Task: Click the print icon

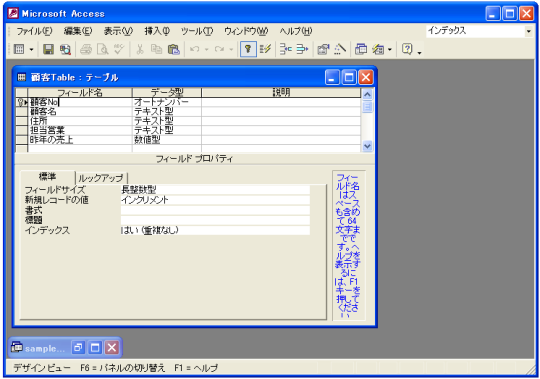Action: tap(86, 50)
